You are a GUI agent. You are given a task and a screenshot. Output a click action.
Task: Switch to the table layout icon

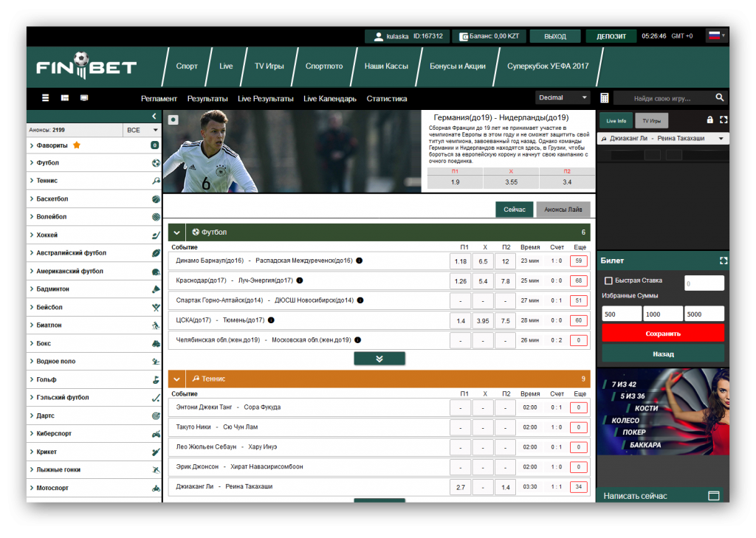click(x=65, y=98)
